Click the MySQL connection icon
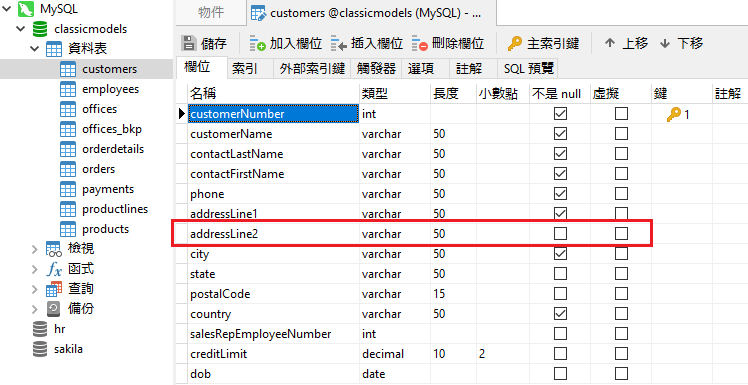The height and width of the screenshot is (385, 748). pyautogui.click(x=25, y=9)
